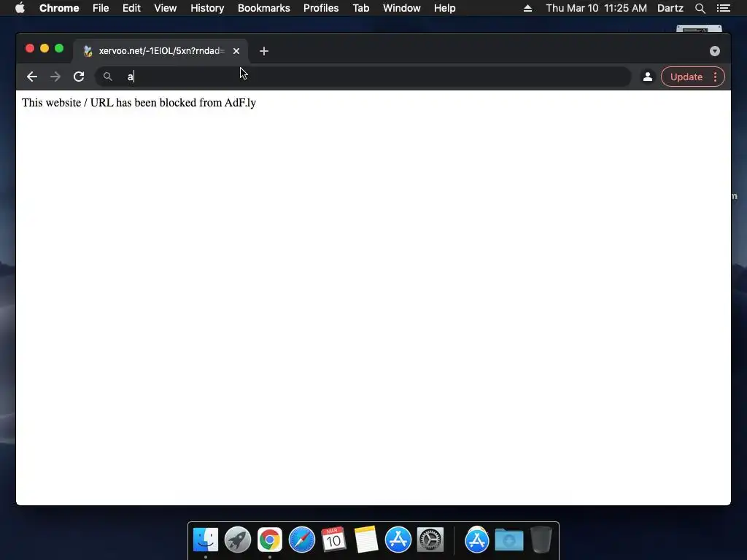The height and width of the screenshot is (560, 747).
Task: Click the eject icon in menu bar
Action: pyautogui.click(x=527, y=8)
